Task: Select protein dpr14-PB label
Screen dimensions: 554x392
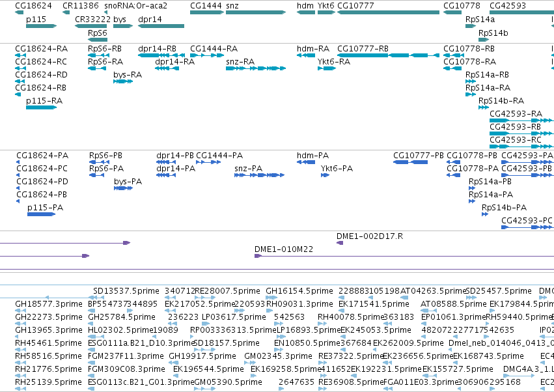Action: point(175,156)
